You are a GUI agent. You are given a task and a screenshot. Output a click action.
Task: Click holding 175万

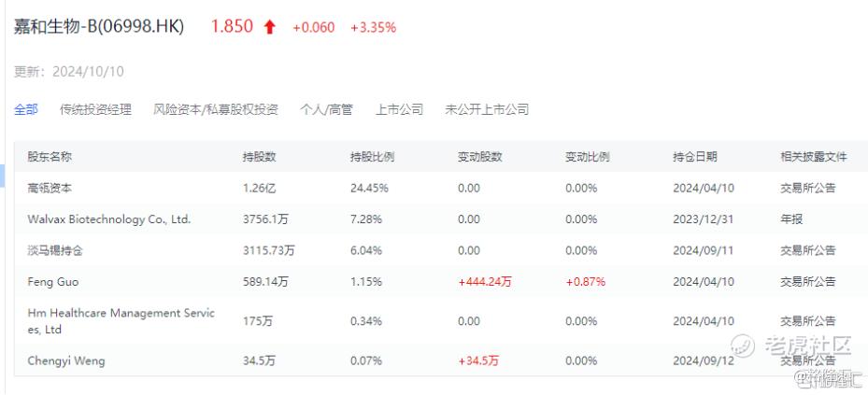258,321
